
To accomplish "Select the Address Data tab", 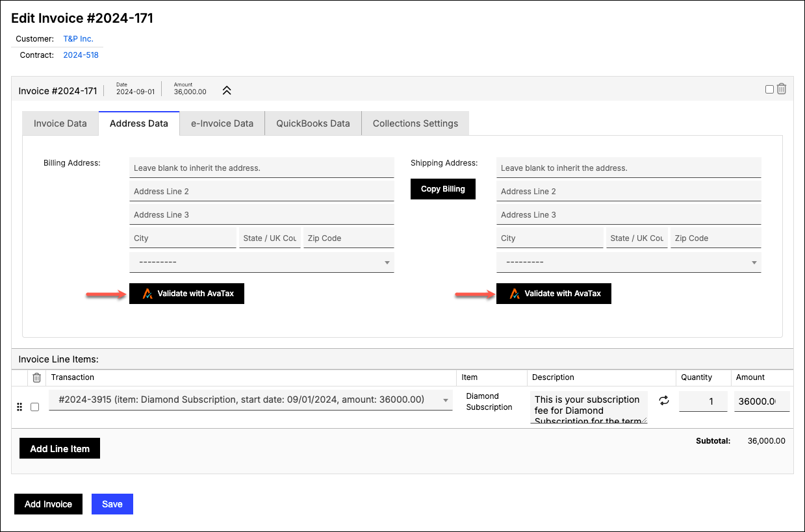I will point(139,123).
